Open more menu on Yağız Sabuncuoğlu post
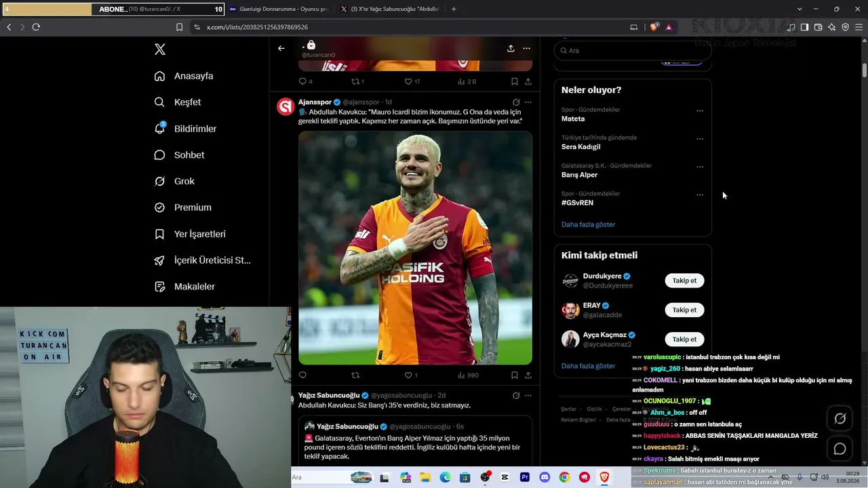The height and width of the screenshot is (488, 868). 528,395
